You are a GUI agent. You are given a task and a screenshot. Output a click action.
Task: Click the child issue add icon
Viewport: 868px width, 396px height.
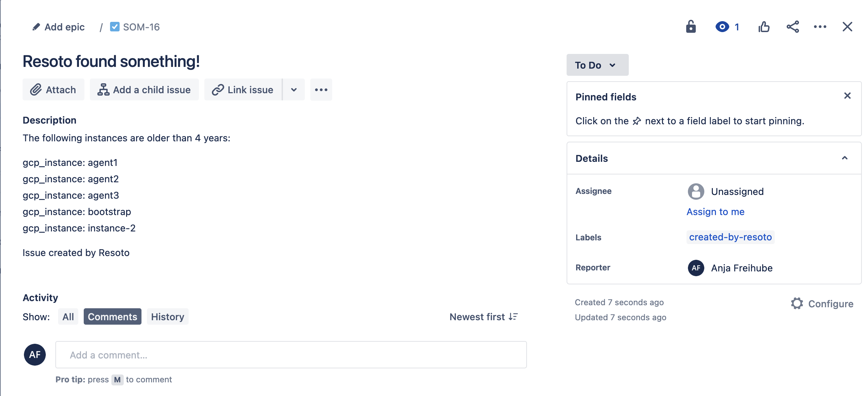103,89
